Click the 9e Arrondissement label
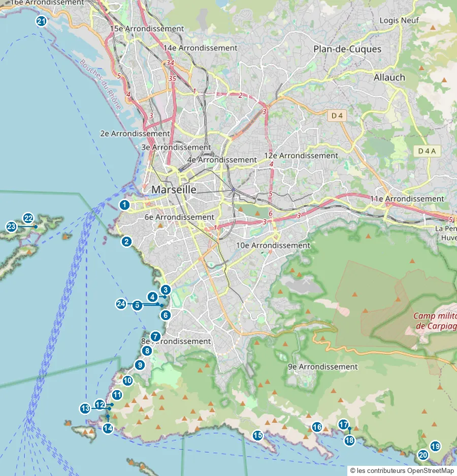Image resolution: width=457 pixels, height=476 pixels. (x=323, y=367)
